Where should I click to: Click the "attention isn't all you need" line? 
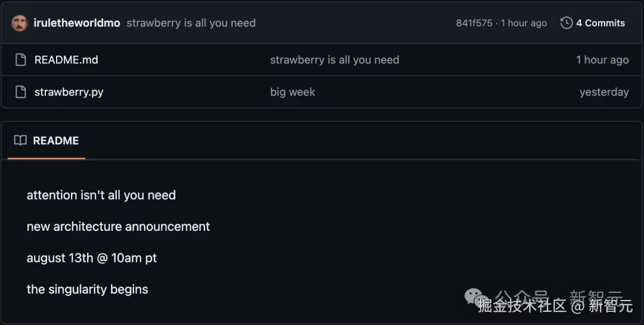click(x=101, y=195)
